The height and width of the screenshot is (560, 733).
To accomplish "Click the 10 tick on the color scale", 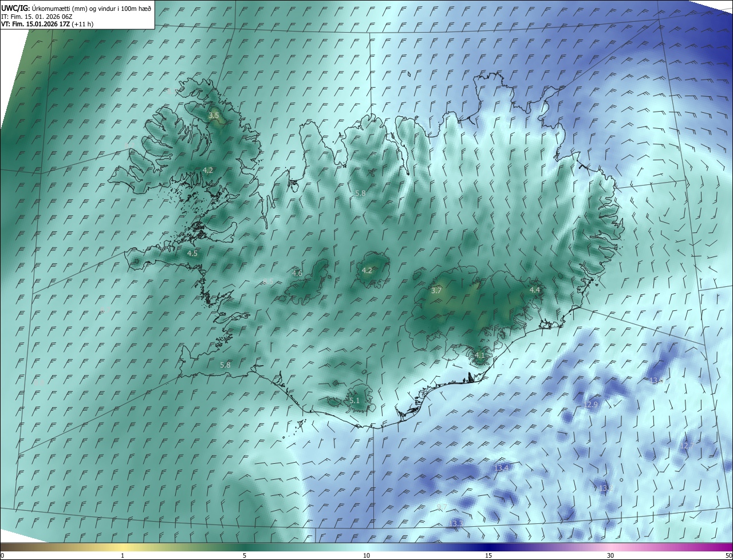I will tap(366, 556).
